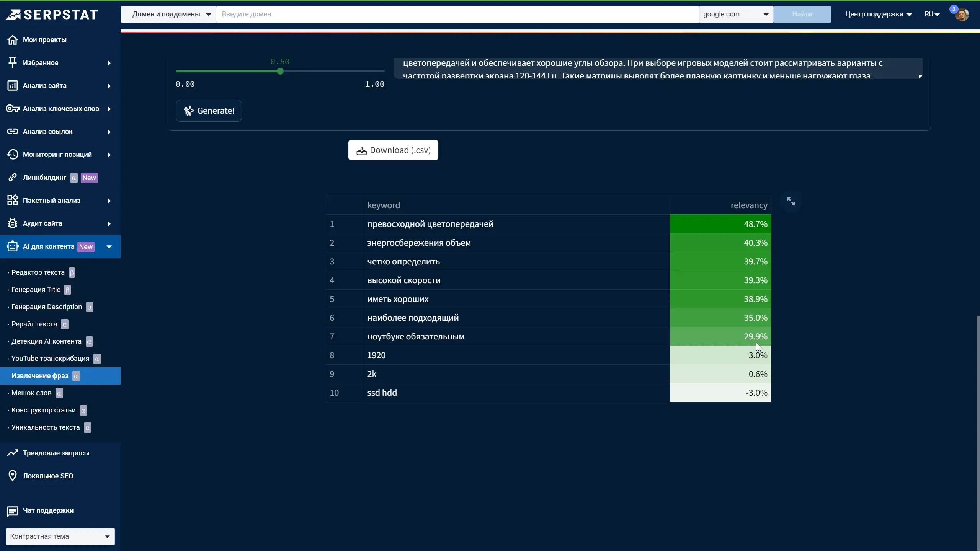Viewport: 980px width, 551px height.
Task: Expand the Keyword Analysis submenu arrow
Action: [109, 109]
